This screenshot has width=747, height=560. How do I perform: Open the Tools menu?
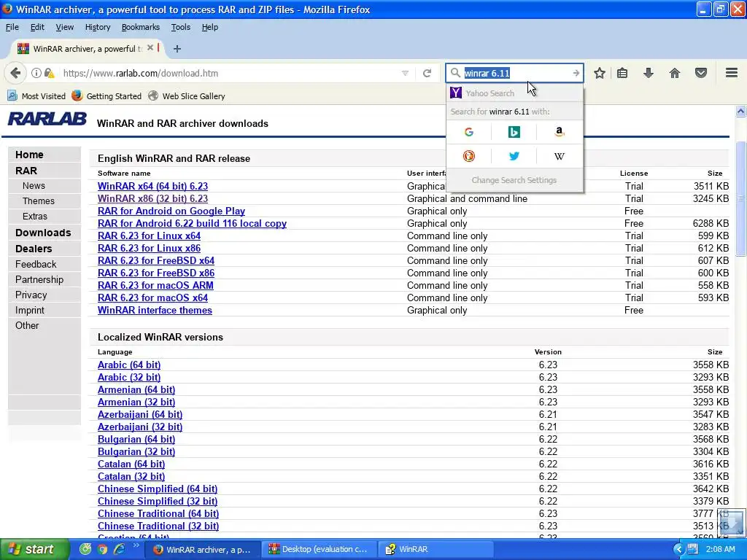point(181,27)
